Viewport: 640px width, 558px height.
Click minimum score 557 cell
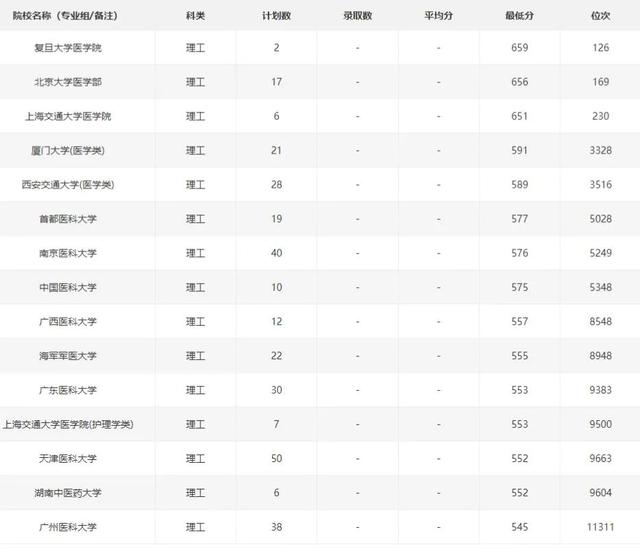520,322
